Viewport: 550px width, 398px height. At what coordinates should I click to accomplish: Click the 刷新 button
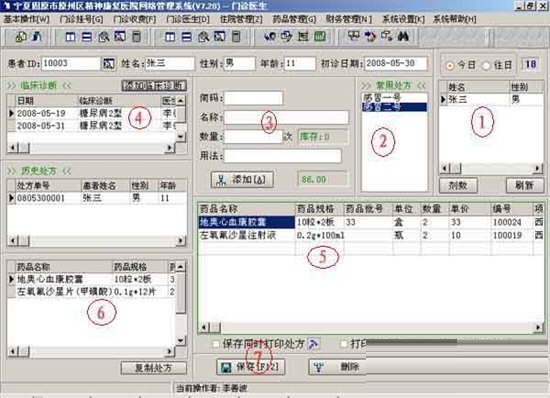point(525,185)
